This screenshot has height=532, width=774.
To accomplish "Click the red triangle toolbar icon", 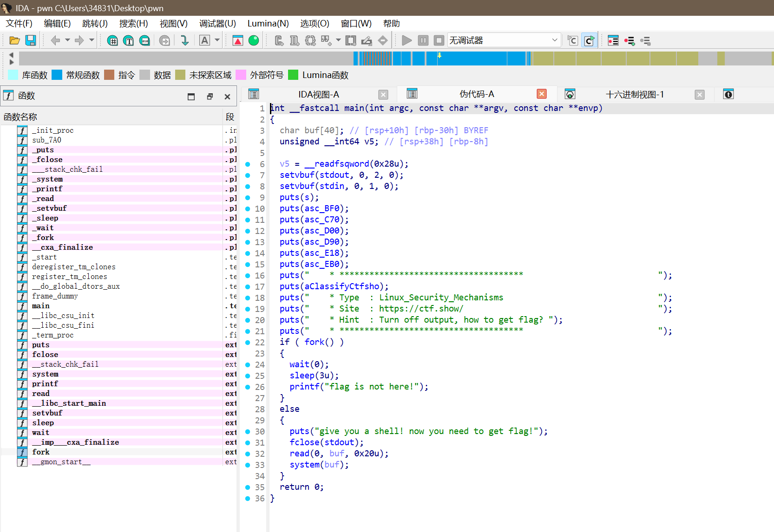I will pyautogui.click(x=238, y=40).
